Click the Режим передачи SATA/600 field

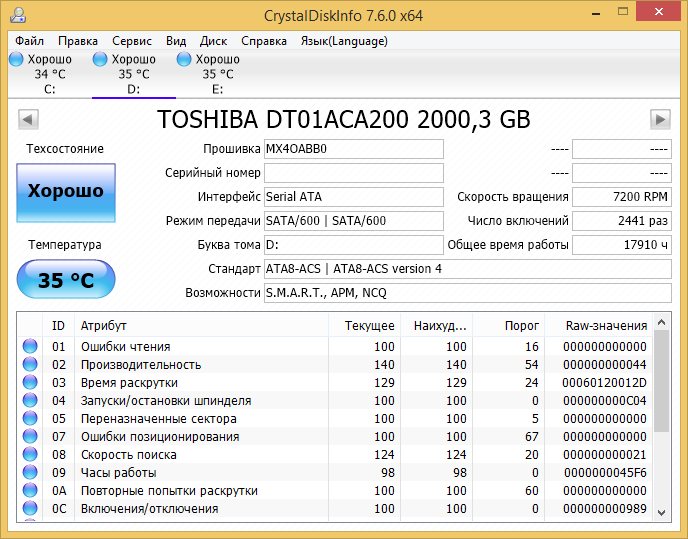point(354,221)
